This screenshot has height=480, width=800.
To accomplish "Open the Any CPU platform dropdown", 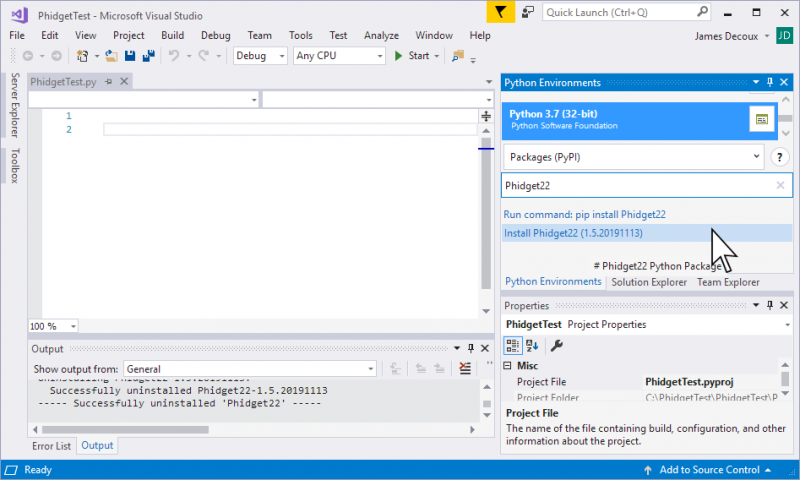I will 339,56.
